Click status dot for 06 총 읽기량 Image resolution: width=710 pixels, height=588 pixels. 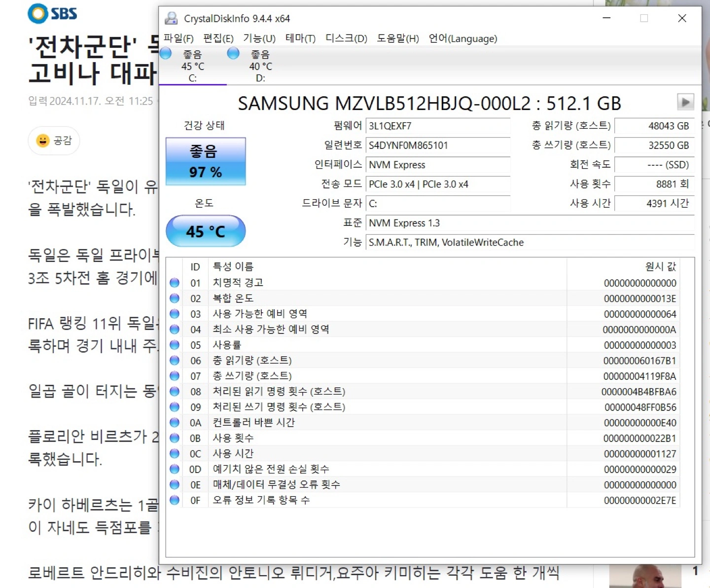(x=175, y=360)
